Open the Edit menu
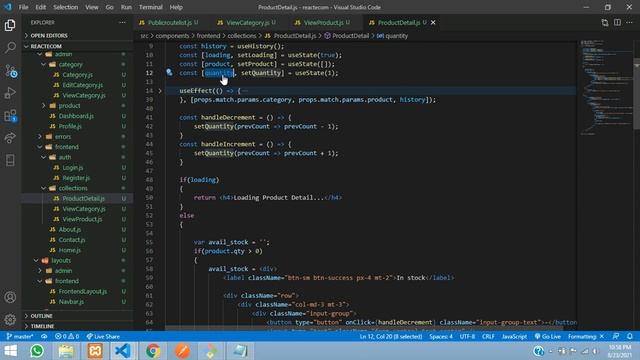The width and height of the screenshot is (640, 360). [x=40, y=7]
